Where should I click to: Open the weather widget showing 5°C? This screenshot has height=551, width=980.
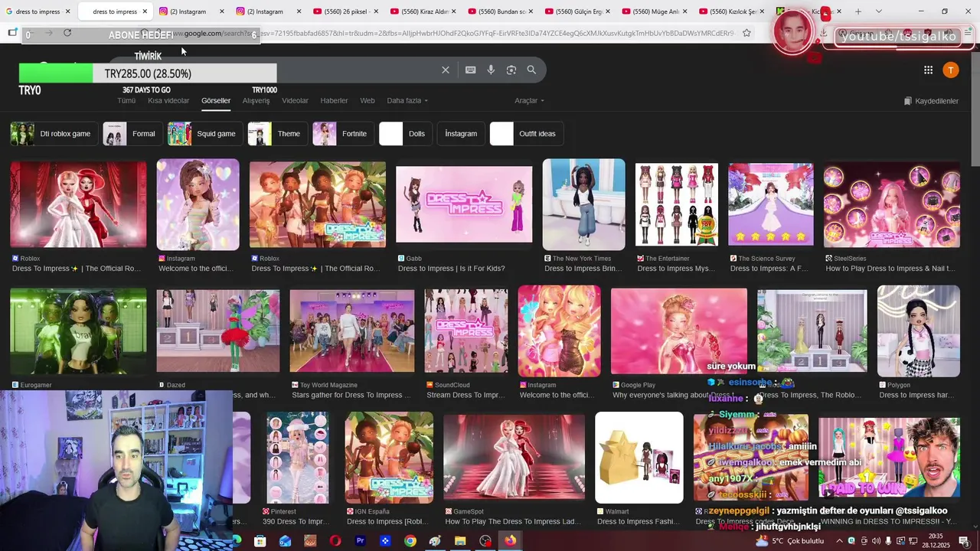point(789,541)
